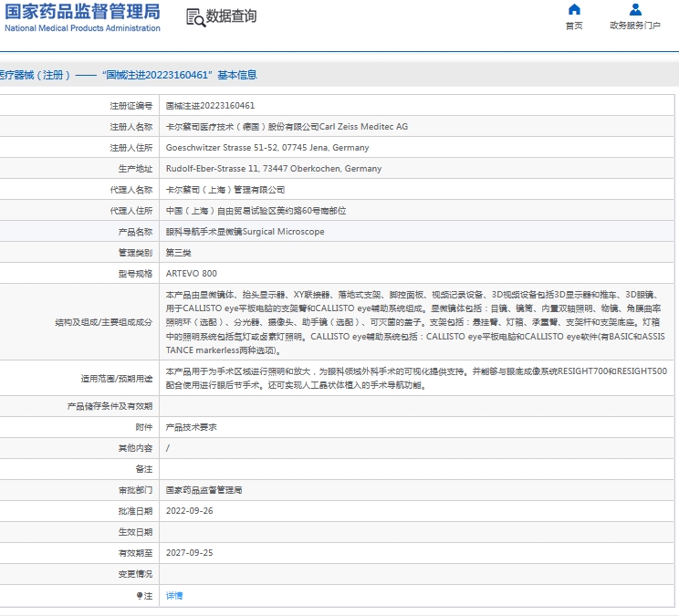Select registration number 国械注进20223160461 cell

pyautogui.click(x=210, y=106)
